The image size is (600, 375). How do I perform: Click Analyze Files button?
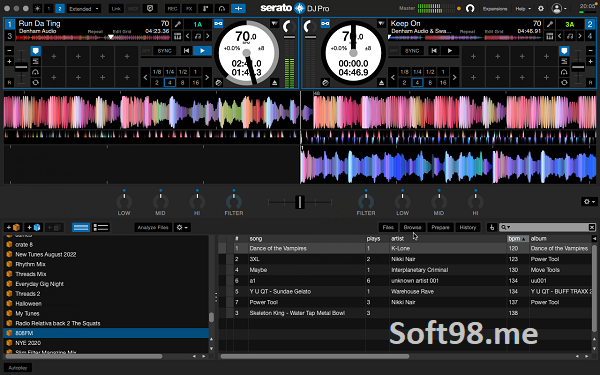[x=153, y=227]
